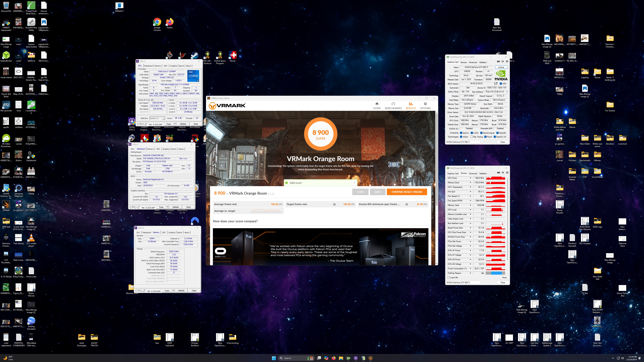Screen dimensions: 644x362
Task: Refresh the GPU-Z Sensors window
Action: click(x=503, y=173)
